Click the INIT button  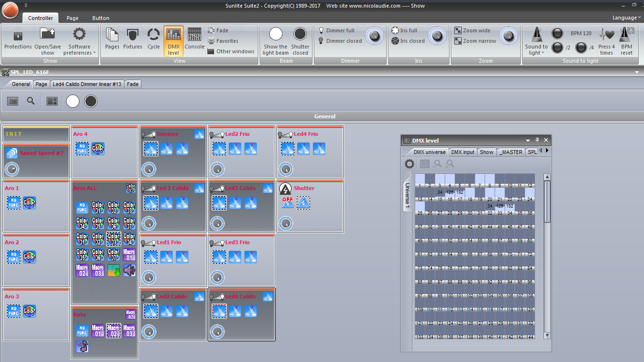coord(36,134)
